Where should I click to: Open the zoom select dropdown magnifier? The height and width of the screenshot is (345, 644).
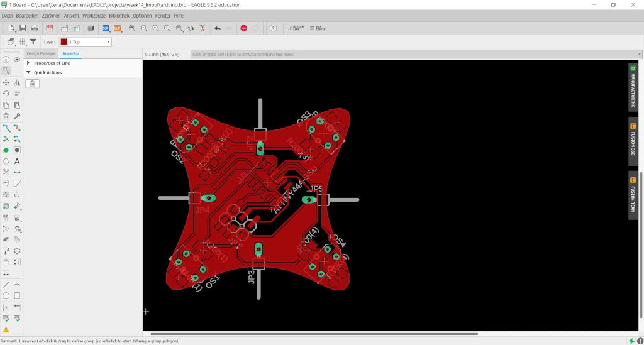(179, 28)
